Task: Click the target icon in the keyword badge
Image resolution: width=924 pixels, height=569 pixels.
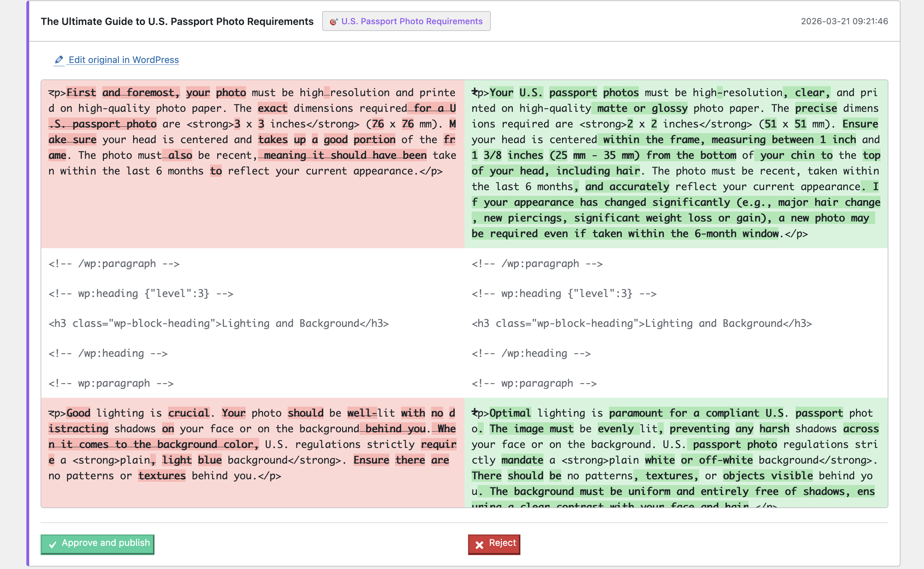Action: 333,22
